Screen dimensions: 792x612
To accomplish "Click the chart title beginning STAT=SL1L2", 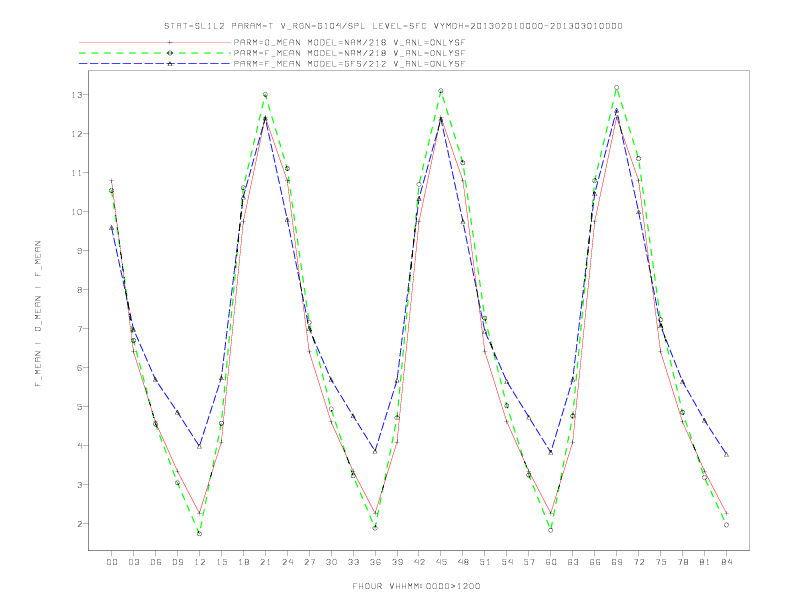I will pyautogui.click(x=393, y=26).
